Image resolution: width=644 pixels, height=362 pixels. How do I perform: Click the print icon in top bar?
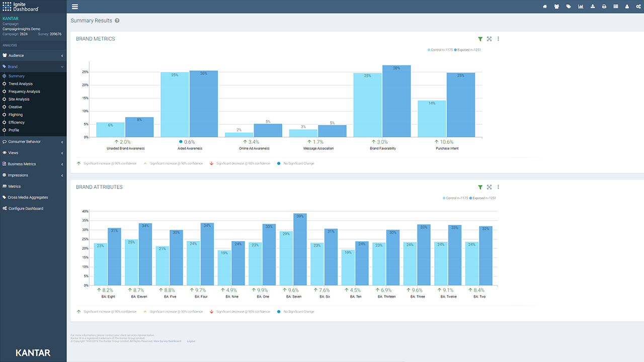click(x=604, y=7)
